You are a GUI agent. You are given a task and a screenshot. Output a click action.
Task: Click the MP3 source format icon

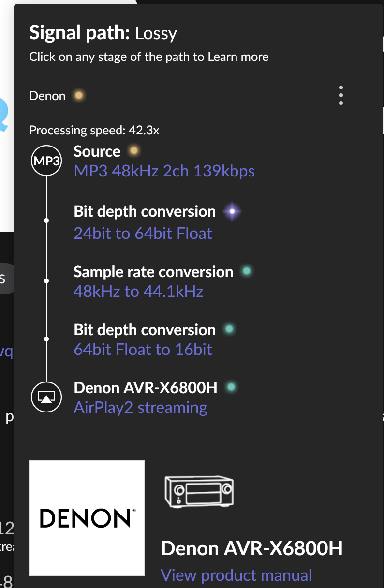pyautogui.click(x=46, y=162)
